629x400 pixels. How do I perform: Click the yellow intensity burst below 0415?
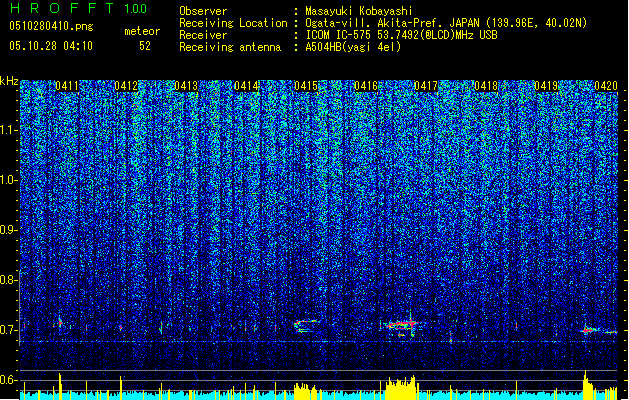(305, 392)
